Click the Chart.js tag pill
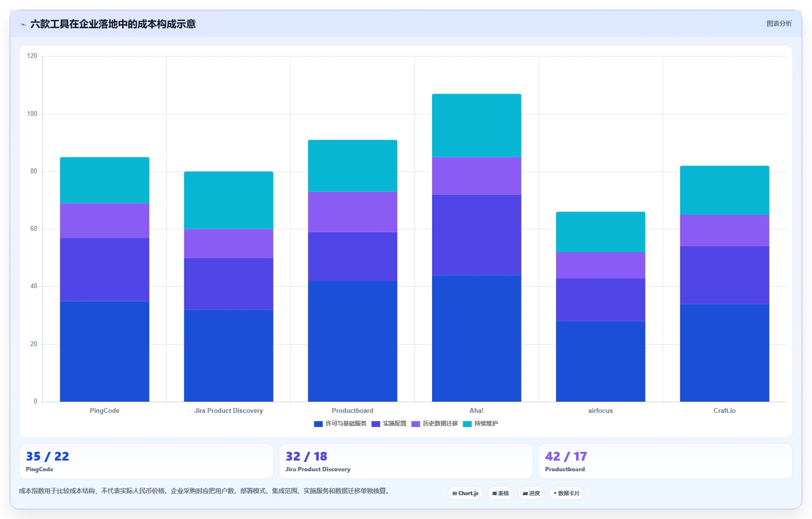This screenshot has height=519, width=812. (x=465, y=493)
